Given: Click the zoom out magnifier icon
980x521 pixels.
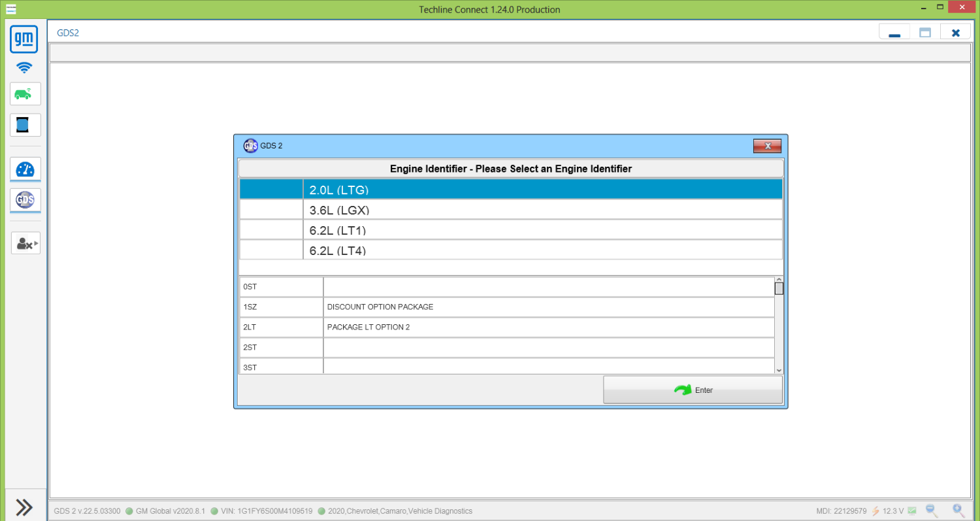Looking at the screenshot, I should [x=932, y=511].
